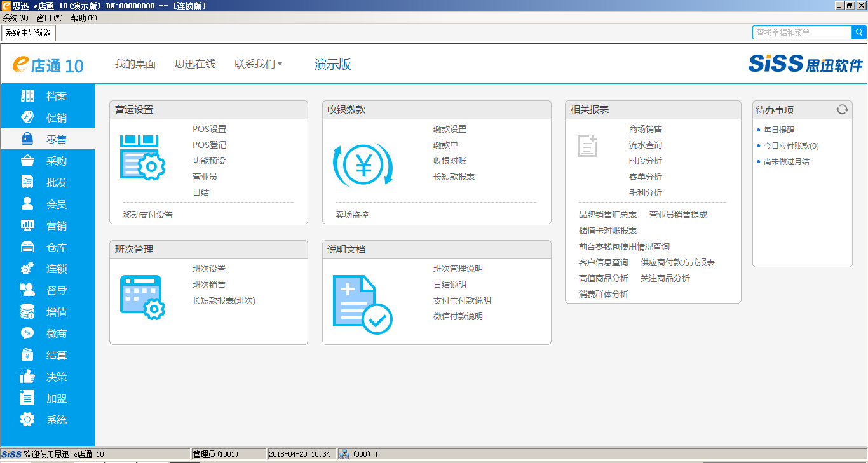Click the SISS 思迅软件 logo
Viewport: 868px width, 463px height.
click(x=805, y=64)
